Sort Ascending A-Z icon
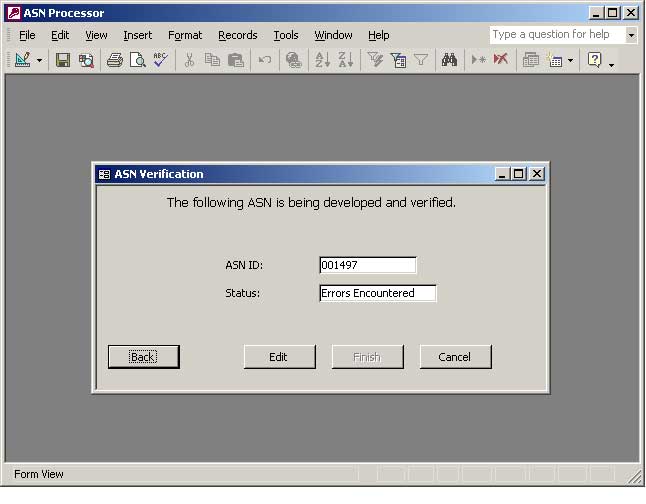This screenshot has width=646, height=504. click(323, 60)
